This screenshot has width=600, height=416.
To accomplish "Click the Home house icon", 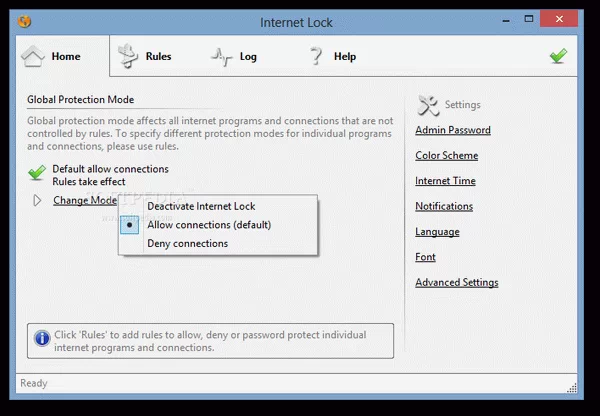I will (x=33, y=56).
